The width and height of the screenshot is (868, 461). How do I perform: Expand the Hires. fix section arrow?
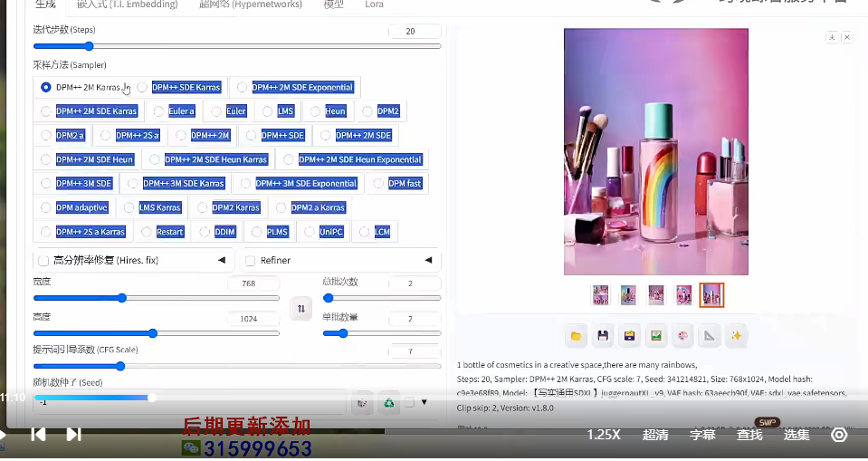coord(222,260)
